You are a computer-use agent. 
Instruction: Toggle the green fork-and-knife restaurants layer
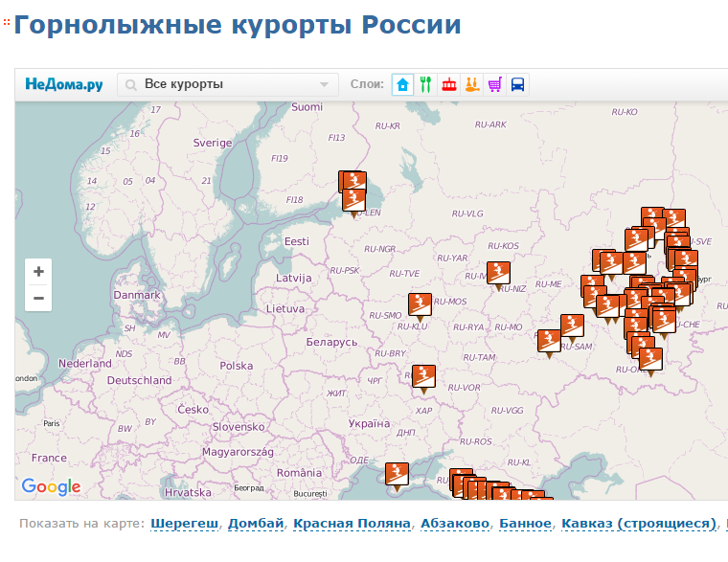[425, 85]
